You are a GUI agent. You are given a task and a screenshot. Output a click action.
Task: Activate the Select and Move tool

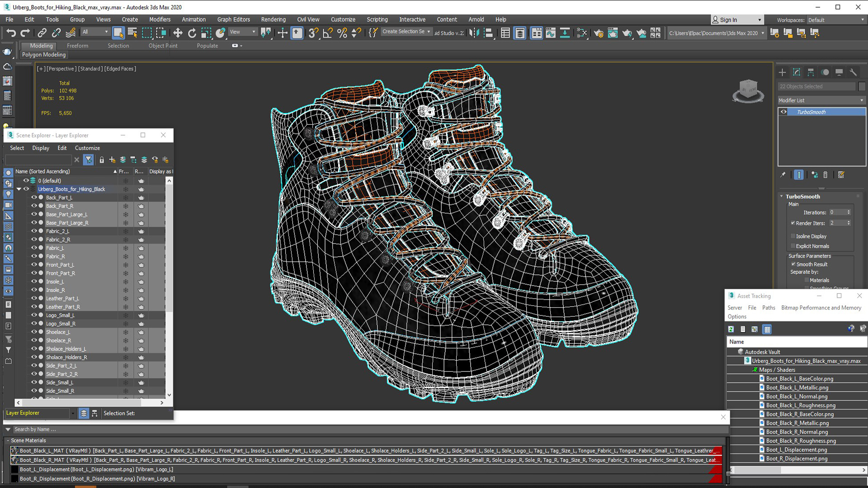click(x=178, y=33)
